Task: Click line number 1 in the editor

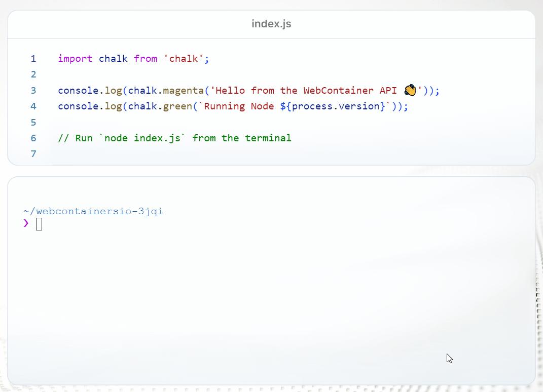Action: pos(33,59)
